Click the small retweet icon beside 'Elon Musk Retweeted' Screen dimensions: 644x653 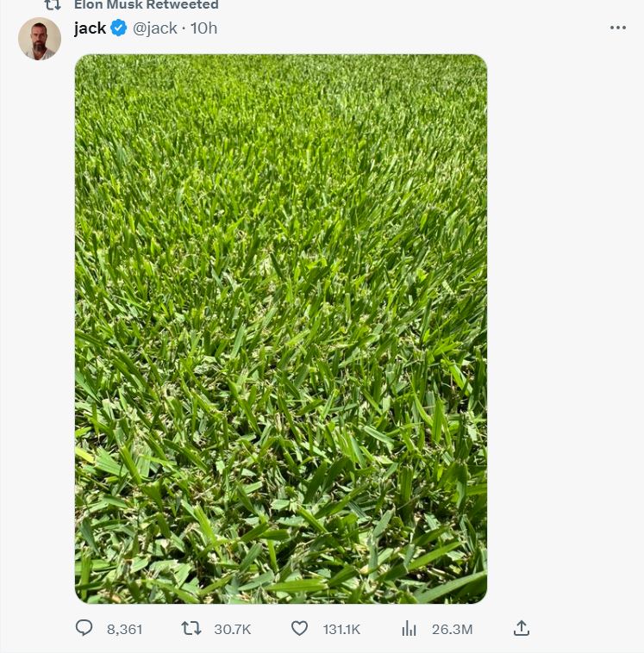tap(53, 5)
